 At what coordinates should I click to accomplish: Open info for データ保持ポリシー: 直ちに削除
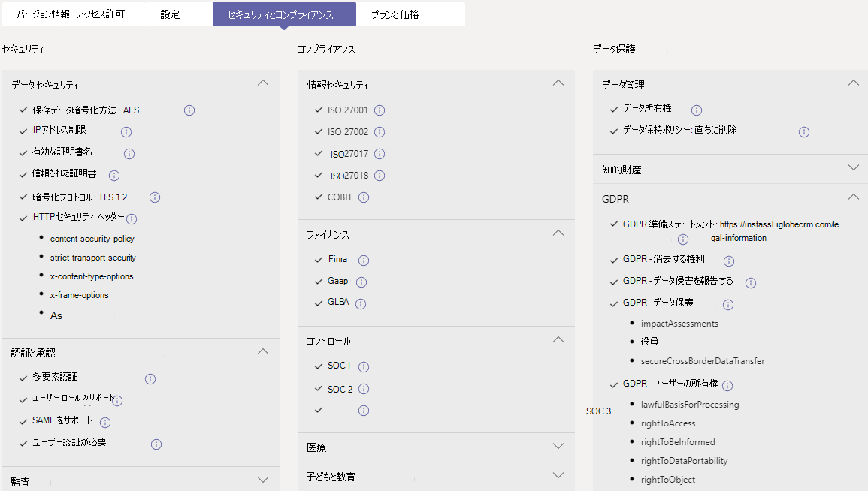pyautogui.click(x=803, y=131)
